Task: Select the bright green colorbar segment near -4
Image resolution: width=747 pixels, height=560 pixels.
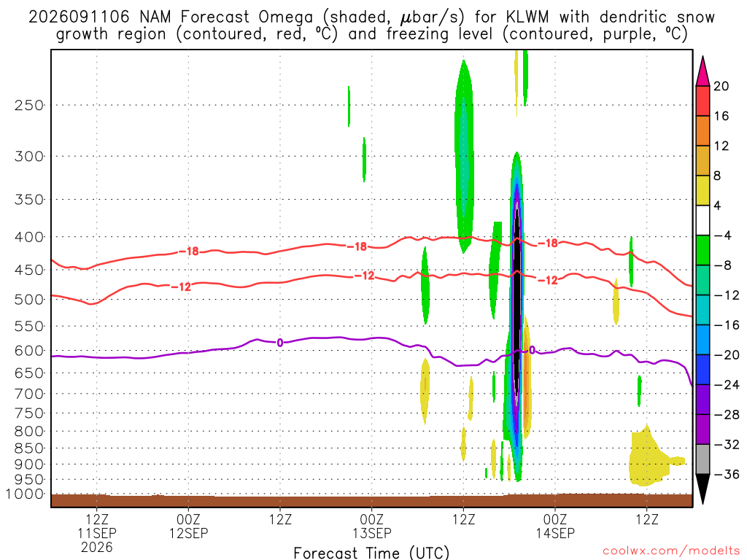Action: [x=703, y=250]
